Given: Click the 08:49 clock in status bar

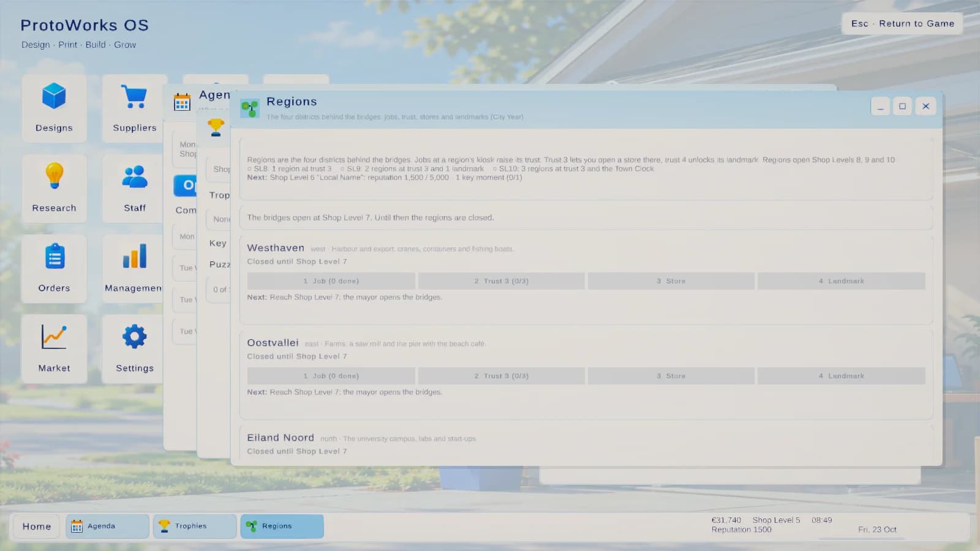Looking at the screenshot, I should [821, 520].
